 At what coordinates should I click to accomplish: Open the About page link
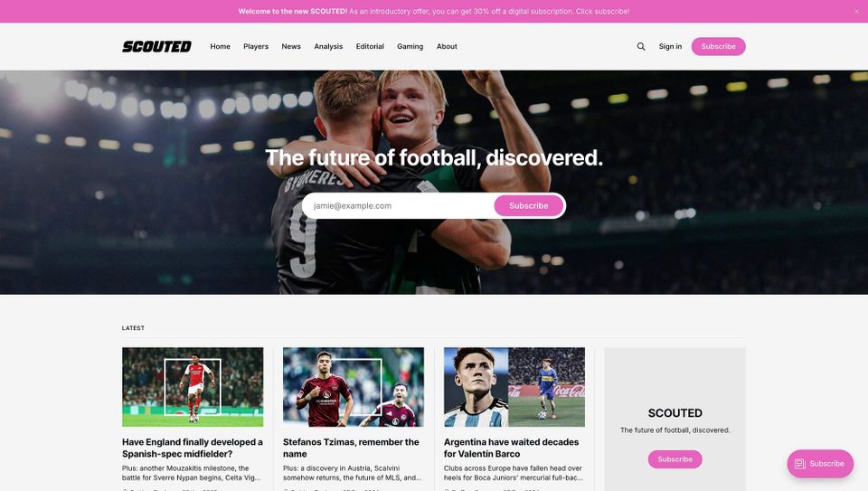click(447, 46)
